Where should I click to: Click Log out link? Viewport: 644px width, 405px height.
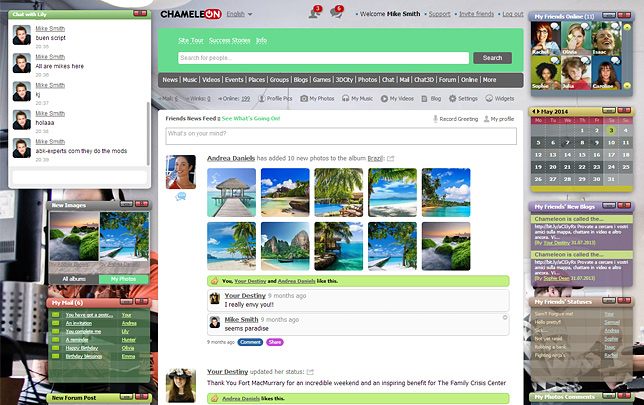513,14
